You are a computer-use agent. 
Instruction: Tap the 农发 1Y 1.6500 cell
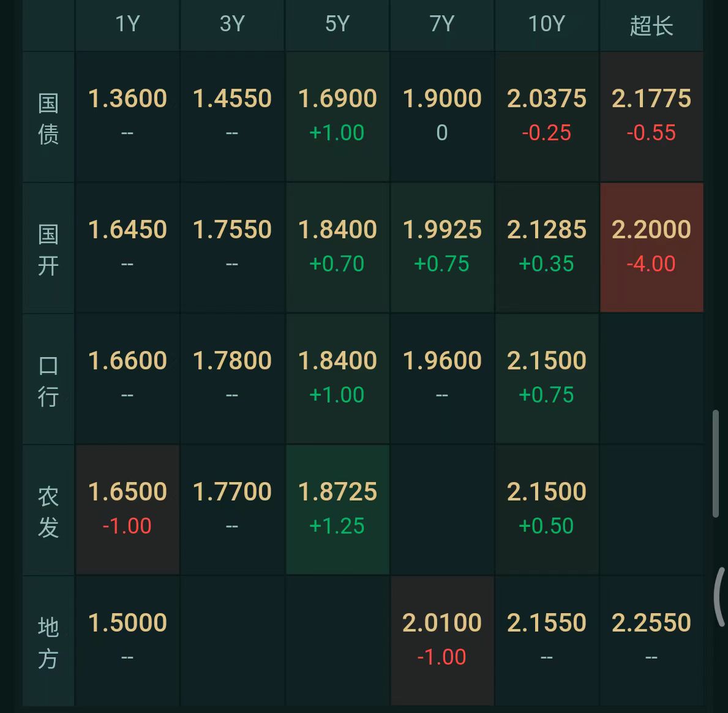point(127,510)
